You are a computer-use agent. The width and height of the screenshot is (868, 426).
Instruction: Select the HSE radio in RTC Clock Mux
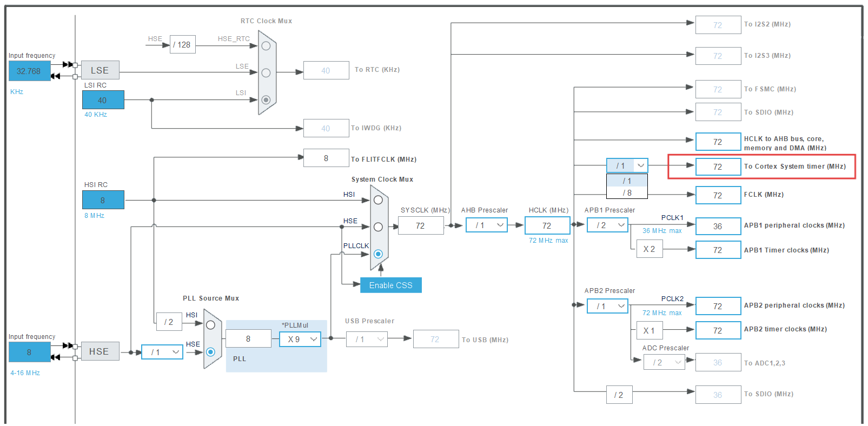[266, 46]
